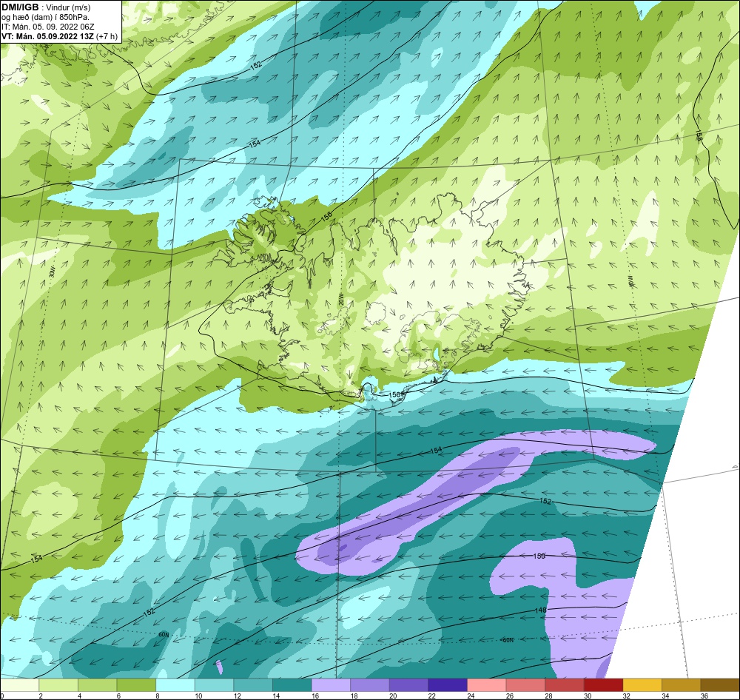740x700 pixels.
Task: Select the 10W longitude label
Action: point(630,282)
